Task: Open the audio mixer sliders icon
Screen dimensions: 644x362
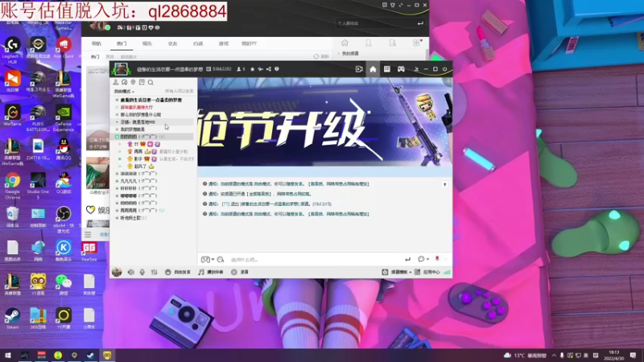Action: coord(154,272)
